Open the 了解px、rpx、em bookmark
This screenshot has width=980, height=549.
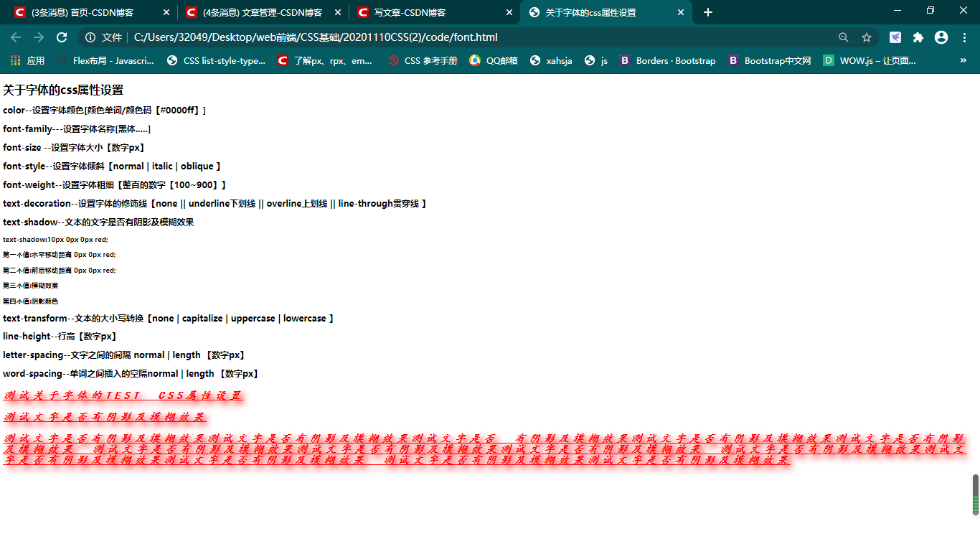(x=325, y=61)
